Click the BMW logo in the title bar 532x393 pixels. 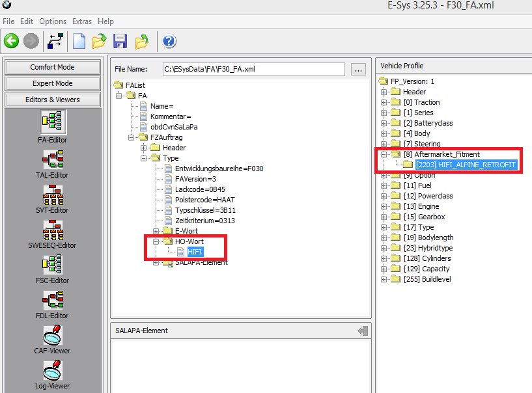point(7,5)
